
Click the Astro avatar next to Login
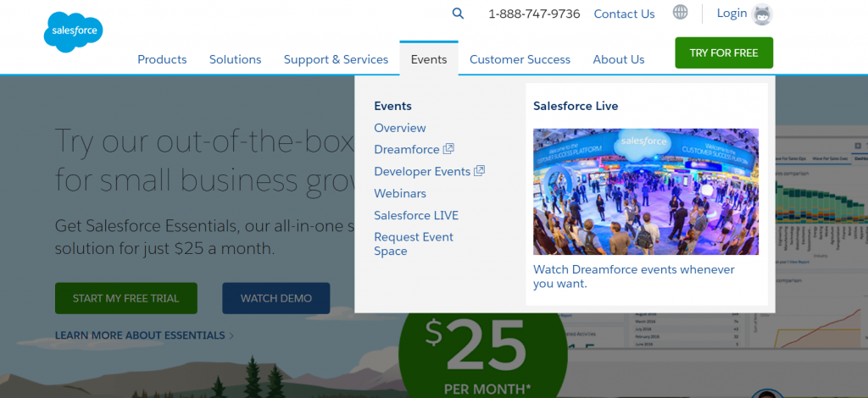point(762,14)
